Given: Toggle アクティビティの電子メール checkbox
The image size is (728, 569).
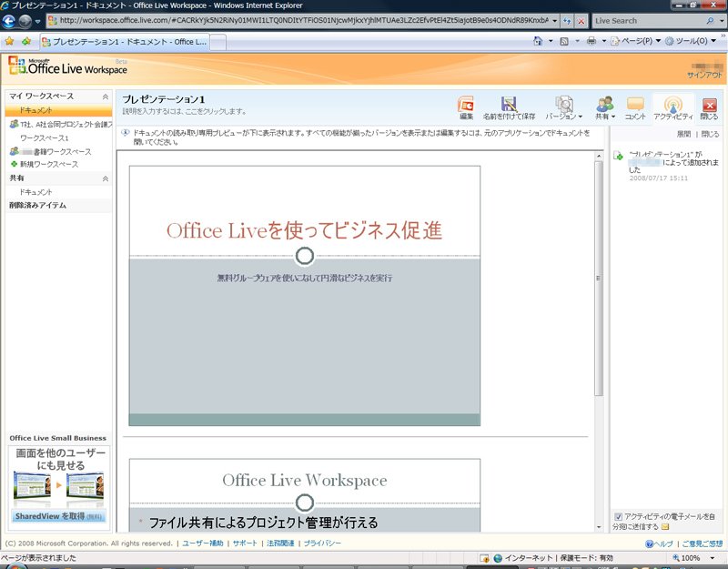Looking at the screenshot, I should click(x=618, y=516).
